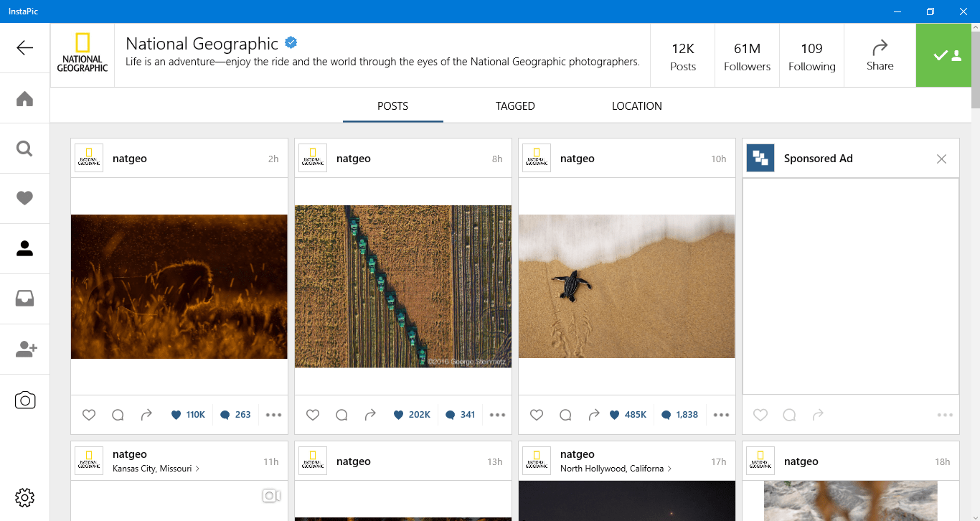
Task: Comment on the 10h turtle post
Action: [x=565, y=415]
